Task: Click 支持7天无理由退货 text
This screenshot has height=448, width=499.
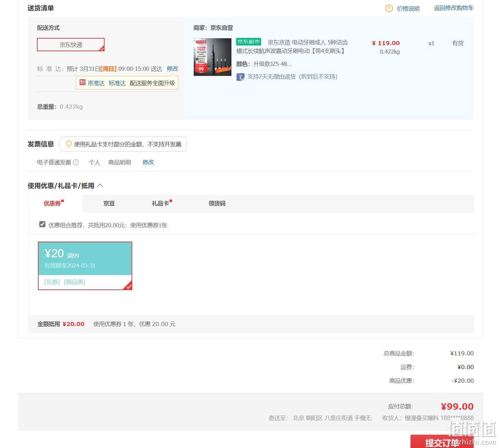Action: coord(292,77)
